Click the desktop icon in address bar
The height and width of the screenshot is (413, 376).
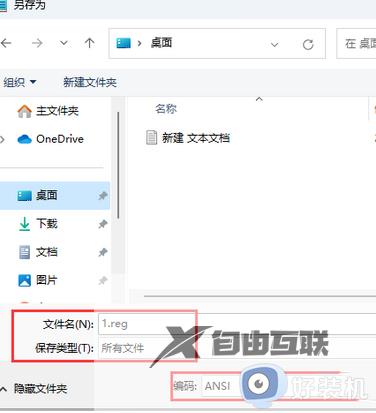click(123, 43)
